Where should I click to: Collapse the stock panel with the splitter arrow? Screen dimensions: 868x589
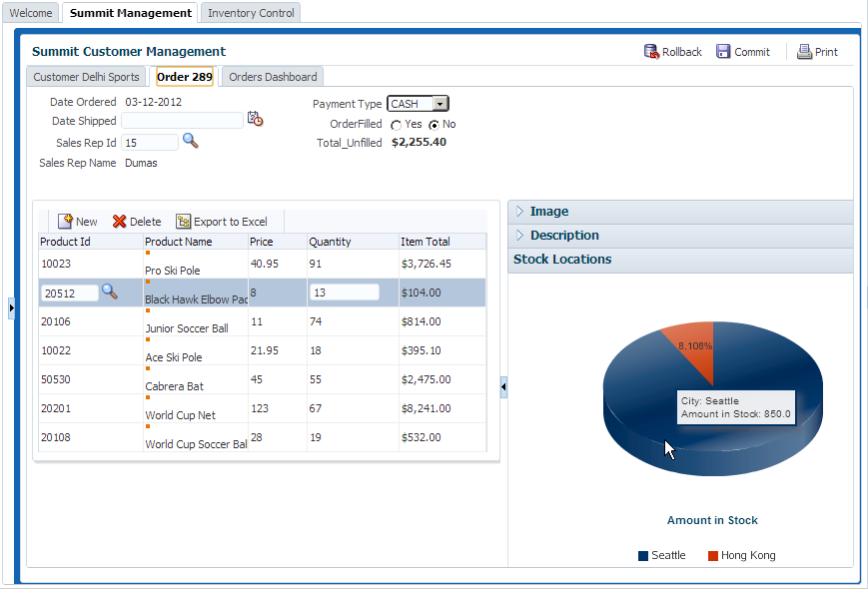click(503, 387)
